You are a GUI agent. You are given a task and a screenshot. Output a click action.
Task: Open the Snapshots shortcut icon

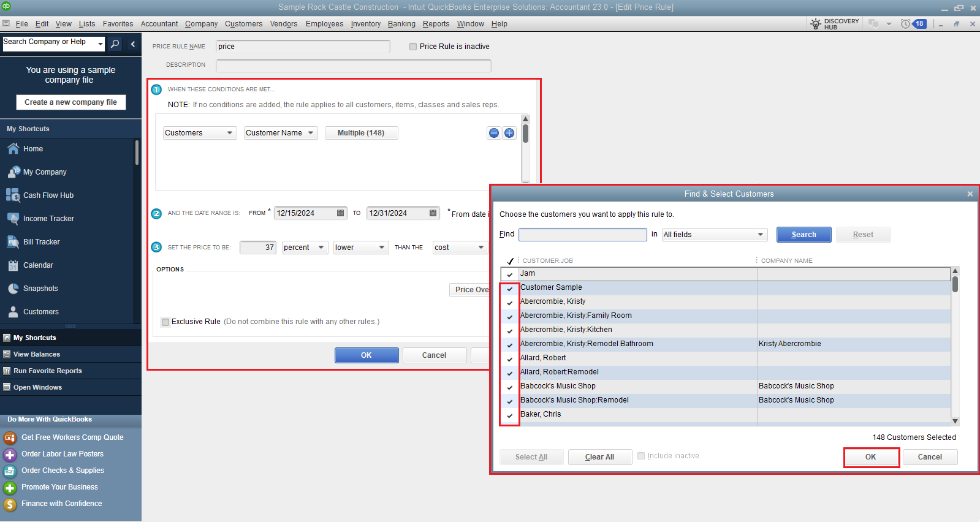pos(13,289)
